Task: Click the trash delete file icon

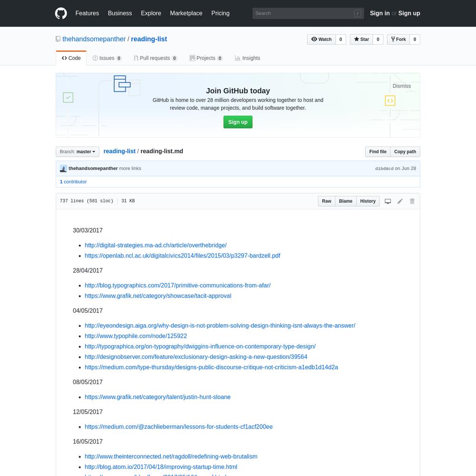Action: [412, 201]
